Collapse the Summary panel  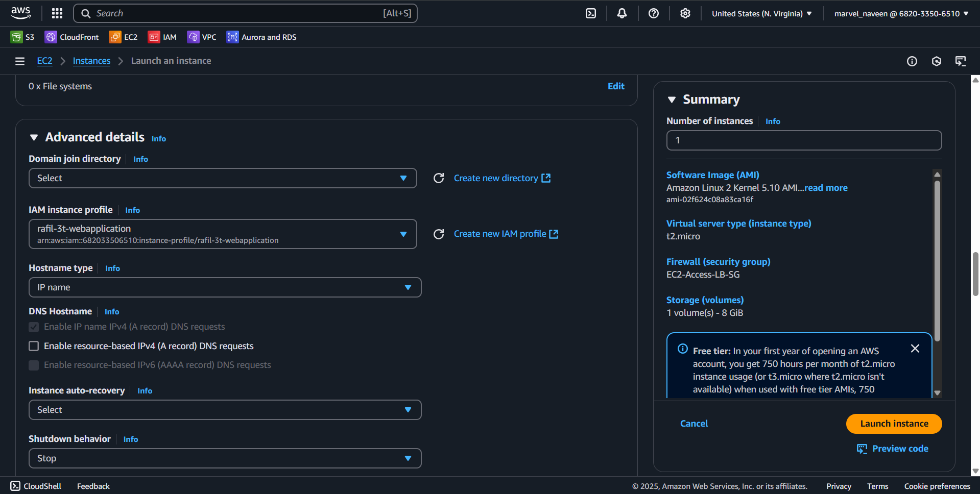point(672,100)
